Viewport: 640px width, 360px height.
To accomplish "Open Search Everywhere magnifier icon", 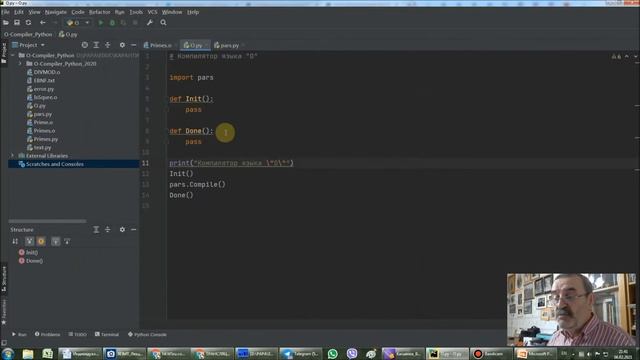I will coord(163,22).
